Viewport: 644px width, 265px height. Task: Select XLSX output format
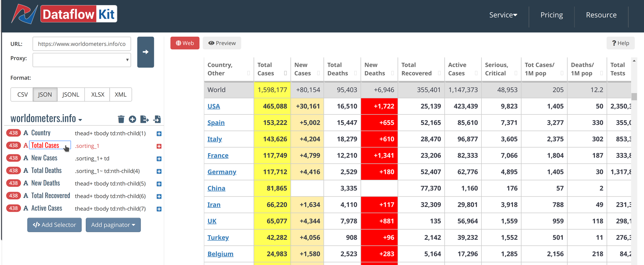98,95
